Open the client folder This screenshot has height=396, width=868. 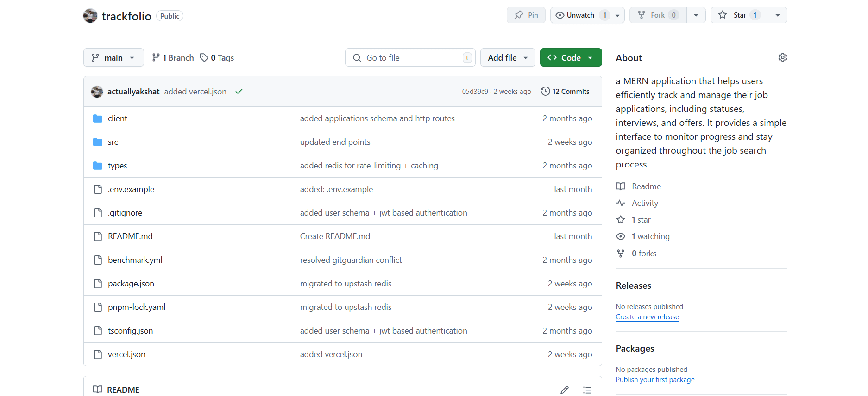click(117, 118)
